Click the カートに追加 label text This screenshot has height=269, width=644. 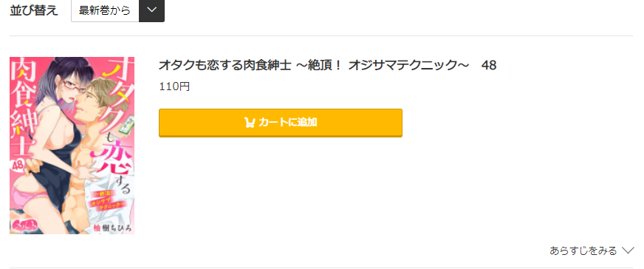coord(287,123)
